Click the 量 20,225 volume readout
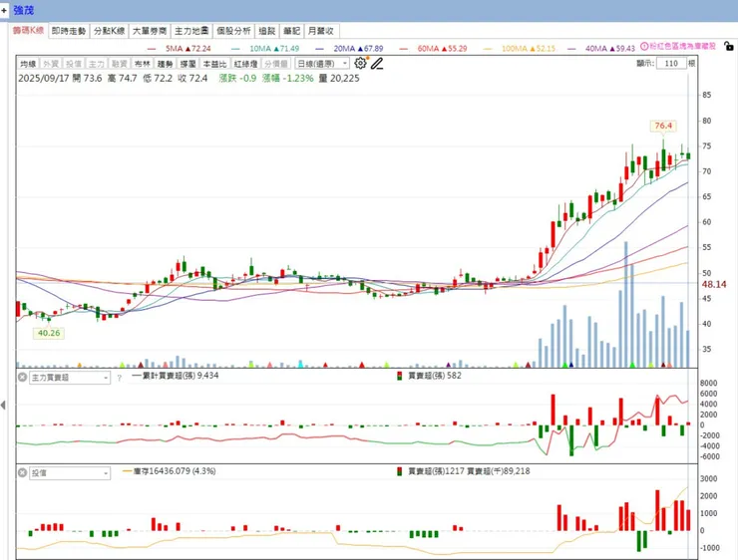The width and height of the screenshot is (738, 560). pyautogui.click(x=339, y=79)
